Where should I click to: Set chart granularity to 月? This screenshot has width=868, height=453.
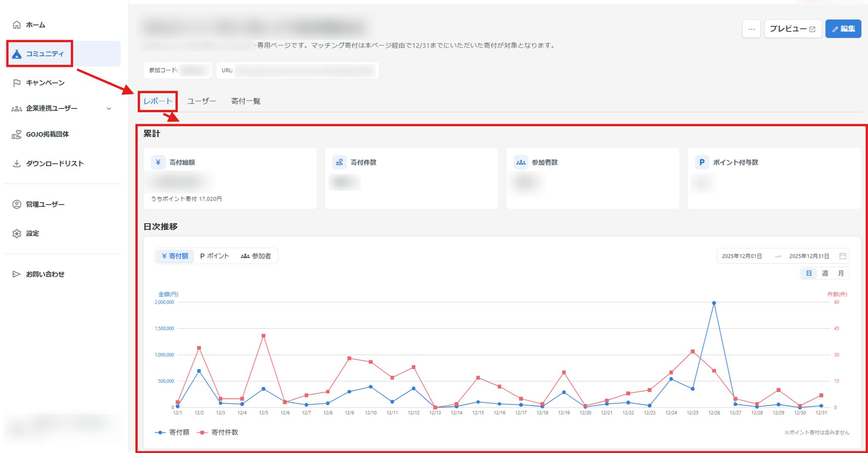point(841,273)
